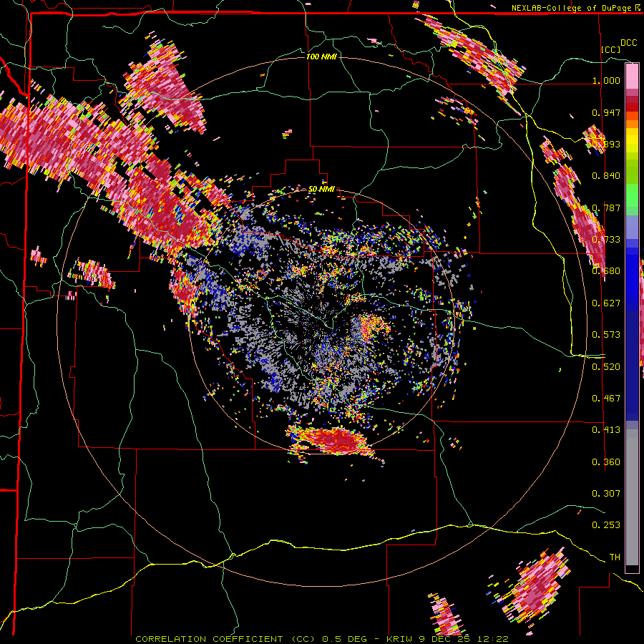Select the 0.520 legend value
This screenshot has width=644, height=644.
[606, 367]
